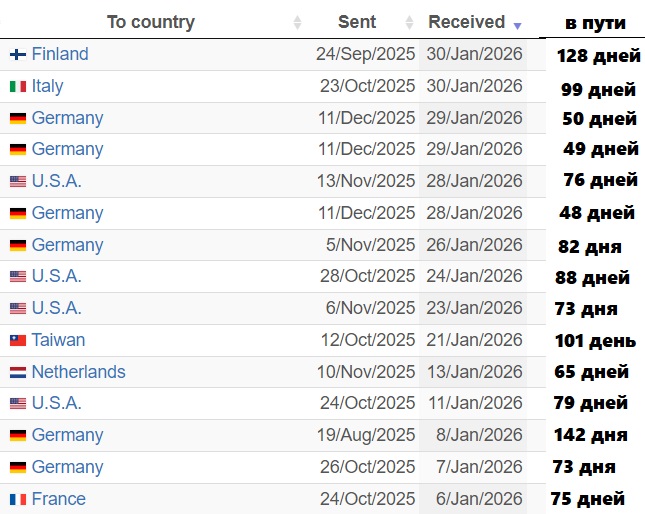Click Germany flag in the 5/Nov/2025 row
The width and height of the screenshot is (645, 514).
(18, 246)
